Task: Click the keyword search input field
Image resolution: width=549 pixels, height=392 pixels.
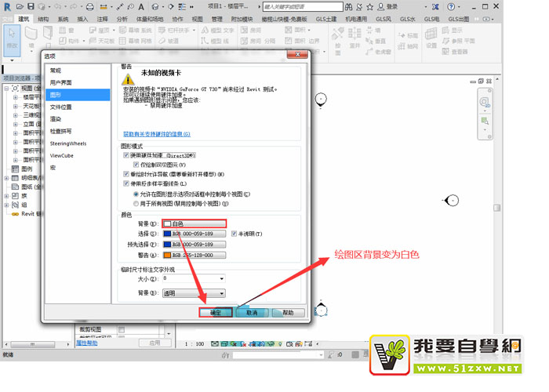Action: tap(303, 6)
